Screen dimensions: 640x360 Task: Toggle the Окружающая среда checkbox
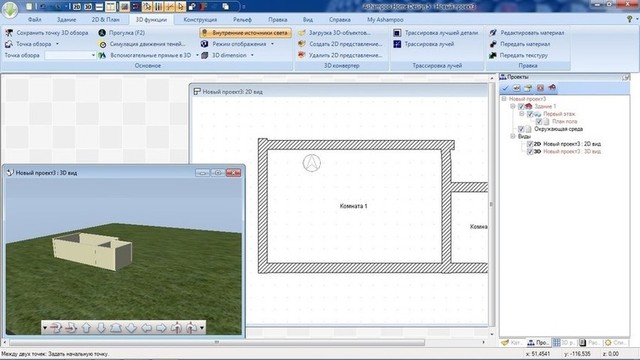point(521,129)
